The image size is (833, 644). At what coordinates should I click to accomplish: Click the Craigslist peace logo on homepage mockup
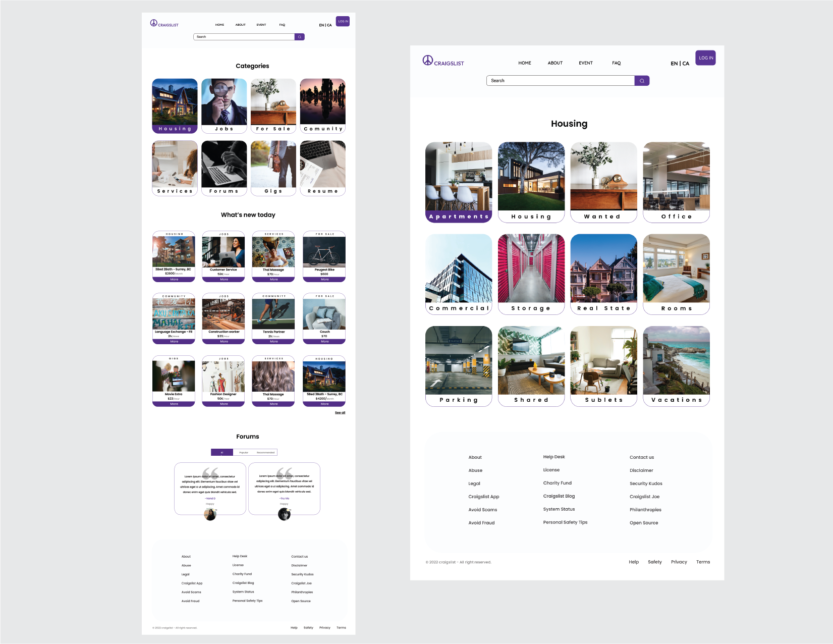click(x=153, y=23)
